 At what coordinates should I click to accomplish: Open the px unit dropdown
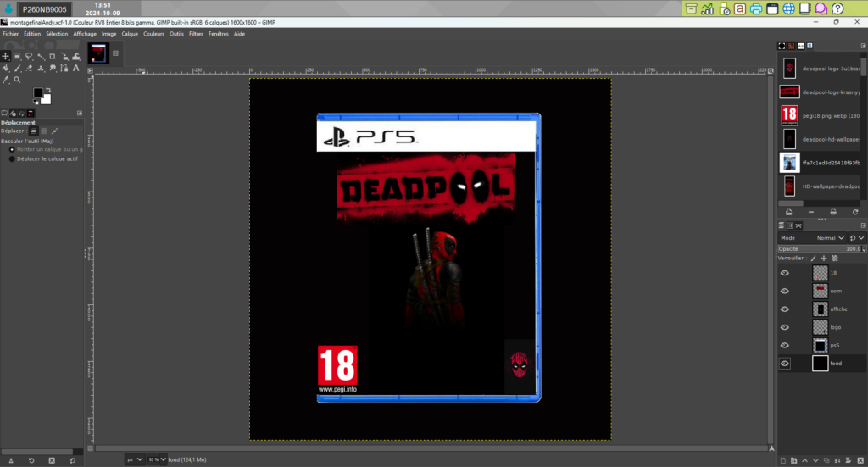click(135, 459)
